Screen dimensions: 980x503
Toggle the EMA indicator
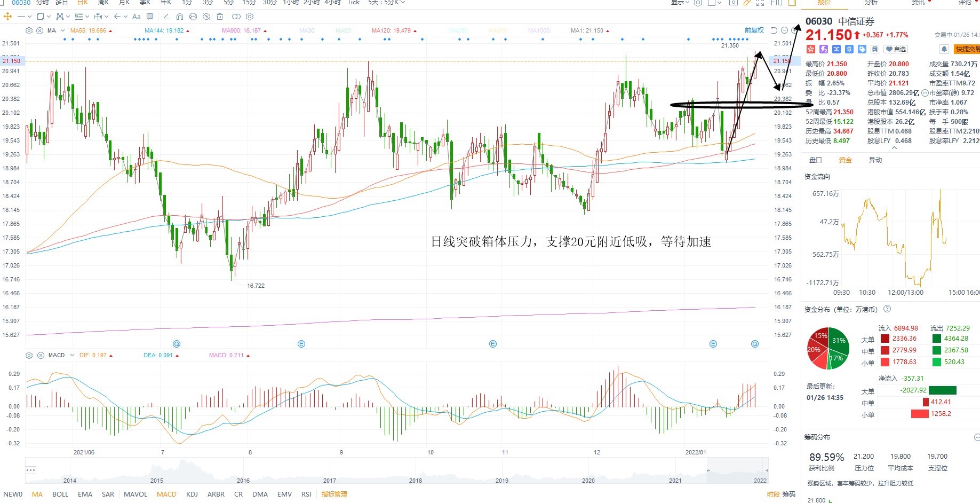click(x=85, y=494)
